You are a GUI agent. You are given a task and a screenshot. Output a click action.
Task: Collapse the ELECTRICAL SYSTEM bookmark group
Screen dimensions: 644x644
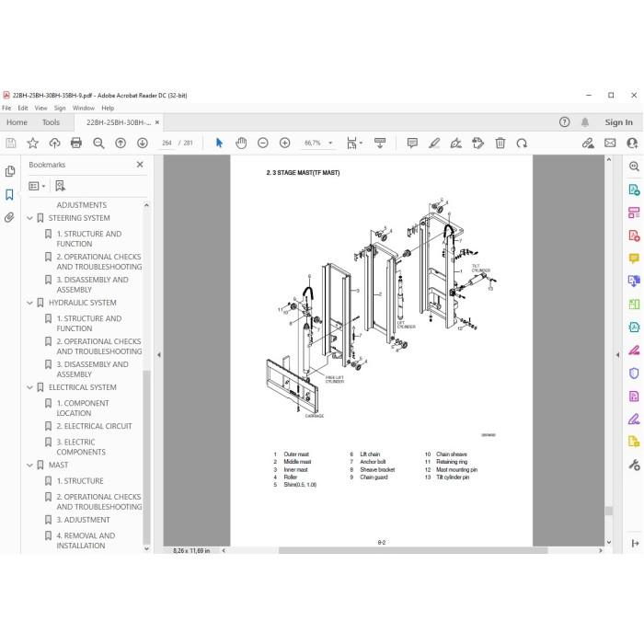[x=29, y=387]
